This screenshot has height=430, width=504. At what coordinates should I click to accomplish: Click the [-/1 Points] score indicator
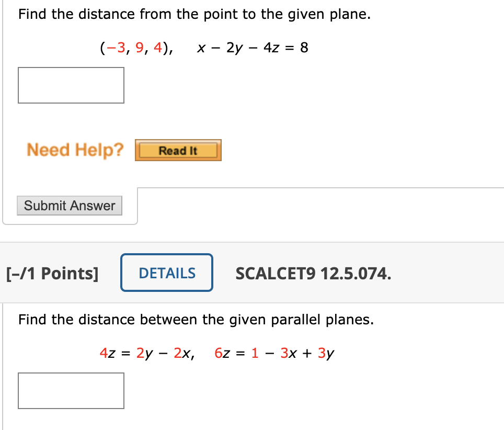pyautogui.click(x=53, y=273)
